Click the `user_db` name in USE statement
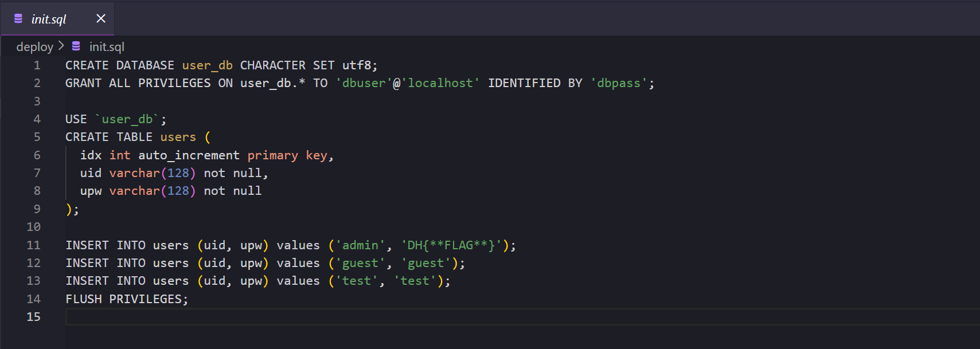 click(x=127, y=119)
